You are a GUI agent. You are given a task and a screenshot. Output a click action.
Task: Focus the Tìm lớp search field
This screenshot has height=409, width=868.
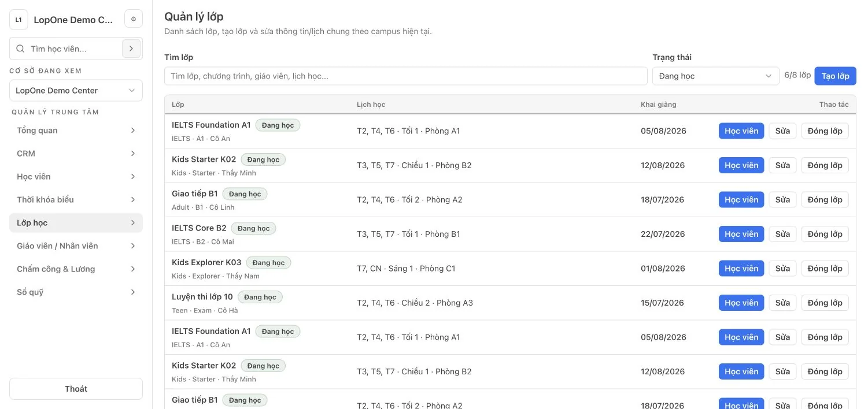(406, 76)
